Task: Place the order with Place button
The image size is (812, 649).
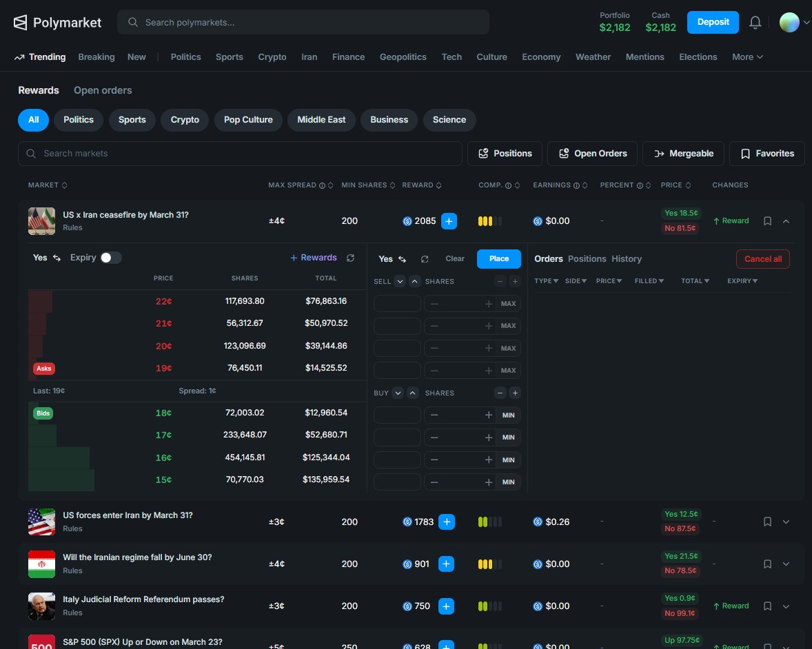Action: 498,259
